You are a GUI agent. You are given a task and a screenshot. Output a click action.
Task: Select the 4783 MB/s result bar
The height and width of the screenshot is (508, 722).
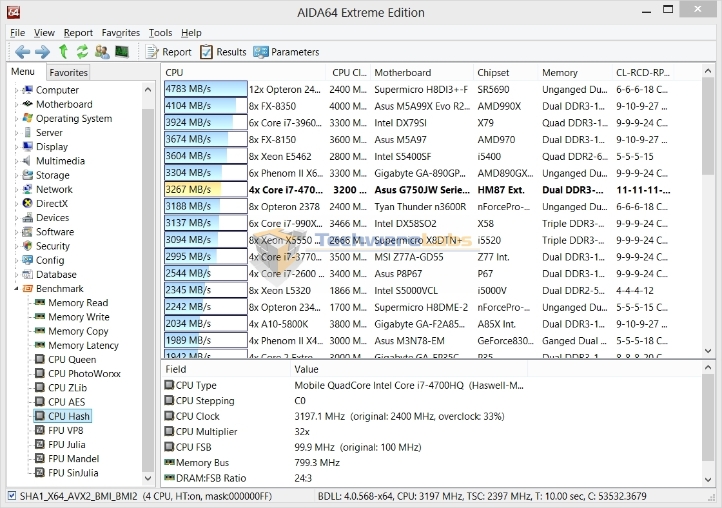point(205,89)
